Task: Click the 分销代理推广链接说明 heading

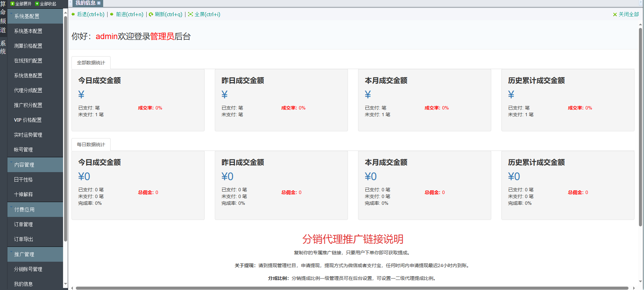Action: coord(353,239)
